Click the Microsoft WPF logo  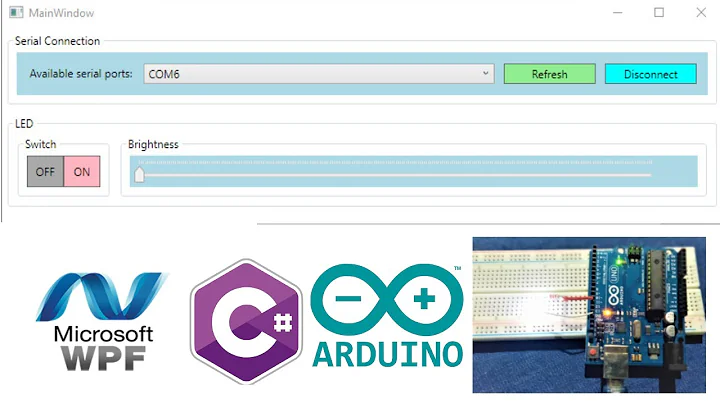[103, 322]
